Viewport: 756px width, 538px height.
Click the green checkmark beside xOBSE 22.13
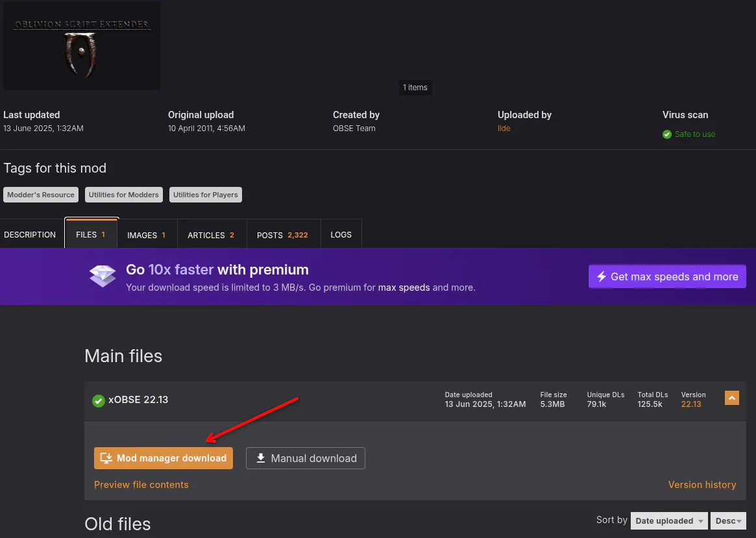tap(99, 400)
